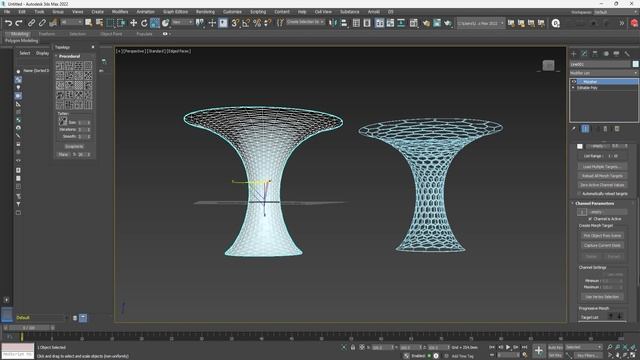The height and width of the screenshot is (360, 640).
Task: Open the Hierarchy tab in command panel
Action: point(595,54)
